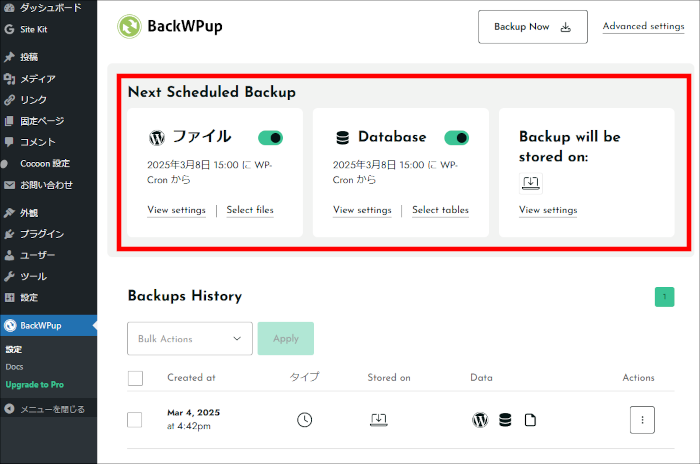700x464 pixels.
Task: Click the chain link icon next to リンク
Action: pos(9,100)
